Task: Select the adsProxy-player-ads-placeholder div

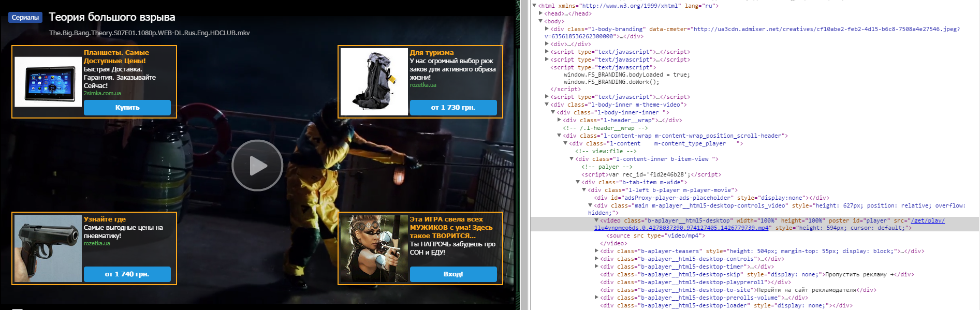Action: [711, 198]
